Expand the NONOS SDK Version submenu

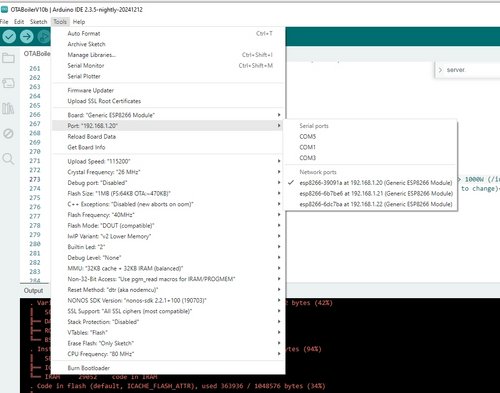coord(168,300)
